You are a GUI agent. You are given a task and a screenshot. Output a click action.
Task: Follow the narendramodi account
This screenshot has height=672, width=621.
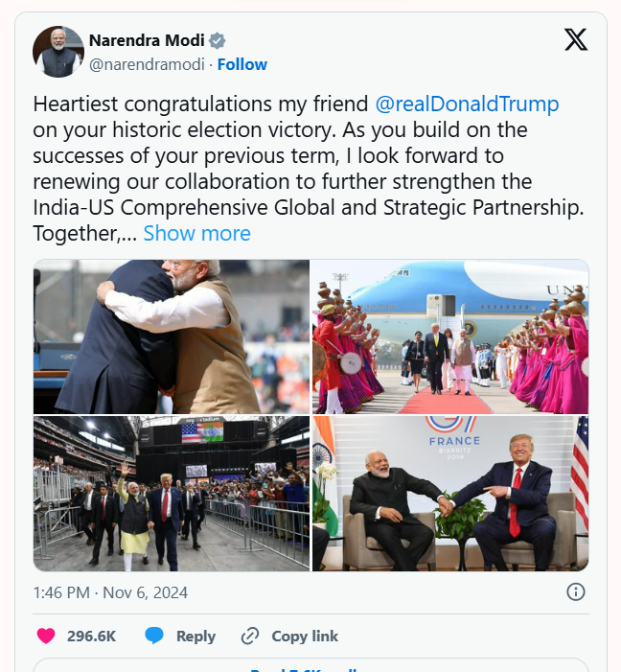click(242, 64)
